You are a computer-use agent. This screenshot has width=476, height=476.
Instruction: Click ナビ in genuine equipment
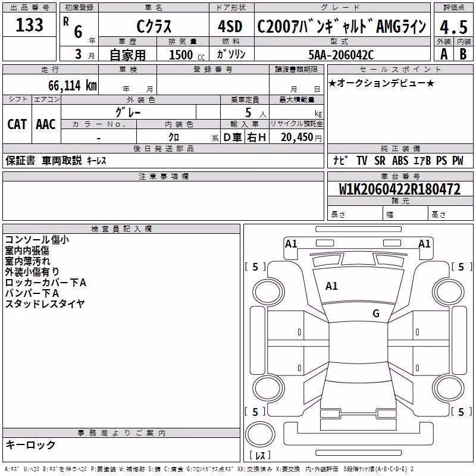340,160
